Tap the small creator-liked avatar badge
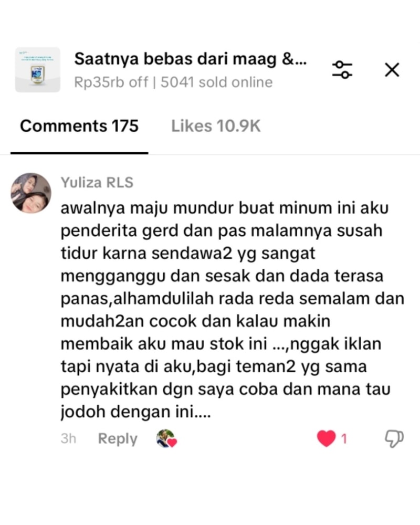Screen dimensions: 420x525 click(x=166, y=438)
